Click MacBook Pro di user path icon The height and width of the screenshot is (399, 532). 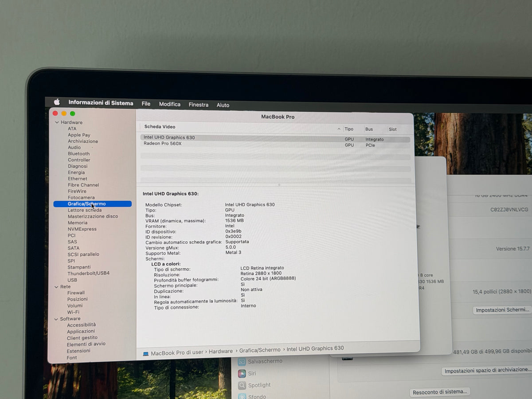point(146,354)
